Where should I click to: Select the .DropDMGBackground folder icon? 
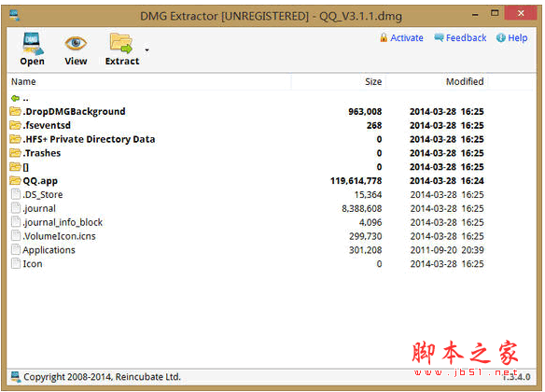tap(15, 111)
